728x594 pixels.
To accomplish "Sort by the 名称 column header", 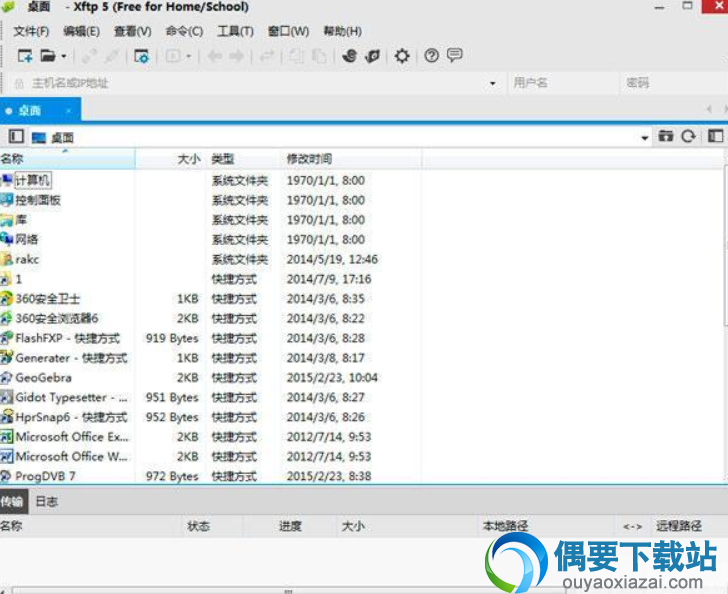I will tap(67, 159).
